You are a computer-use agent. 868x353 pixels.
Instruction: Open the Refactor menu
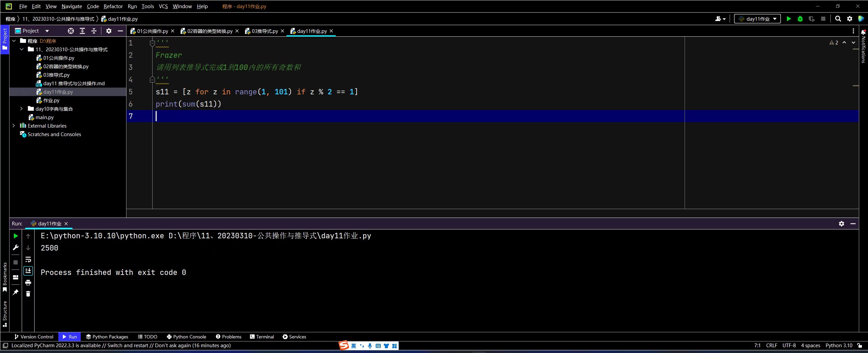click(113, 6)
